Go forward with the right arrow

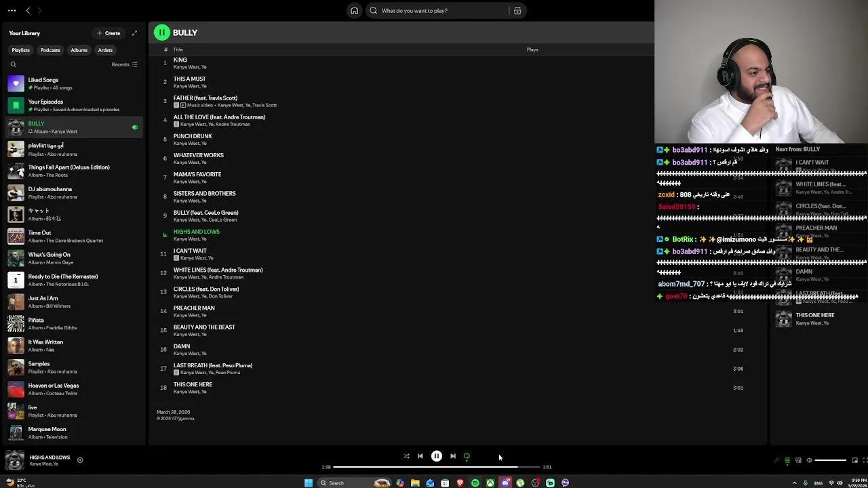39,11
